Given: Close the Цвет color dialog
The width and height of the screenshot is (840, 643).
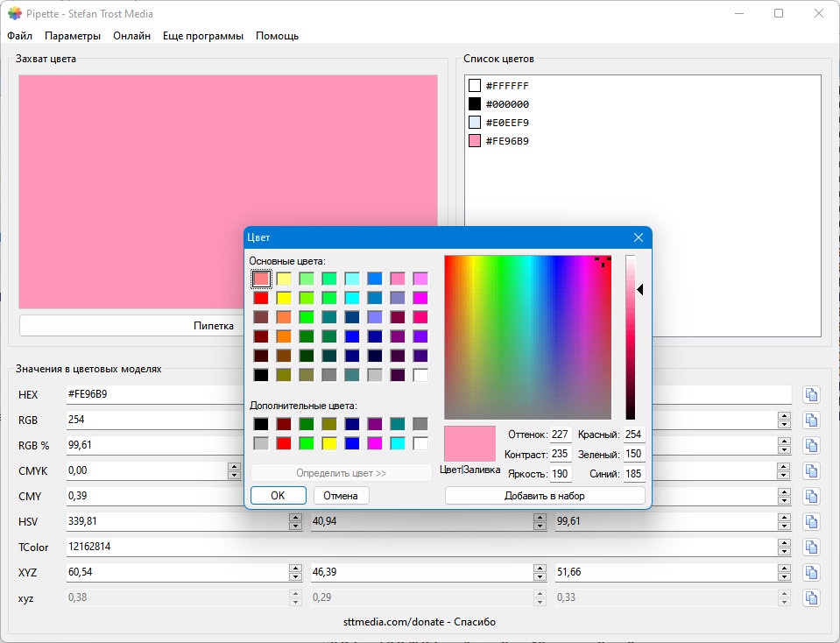Looking at the screenshot, I should click(638, 237).
